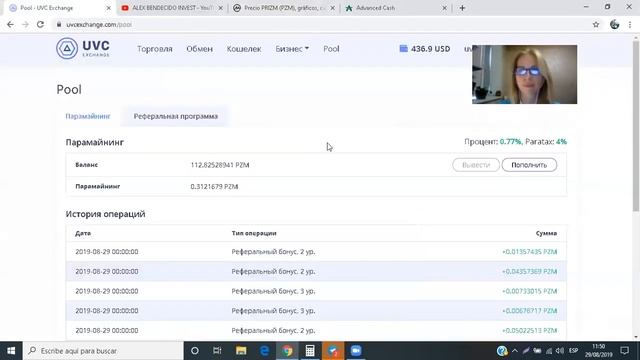This screenshot has height=360, width=640.
Task: Select the Pool - UVC Exchange tab
Action: [60, 8]
